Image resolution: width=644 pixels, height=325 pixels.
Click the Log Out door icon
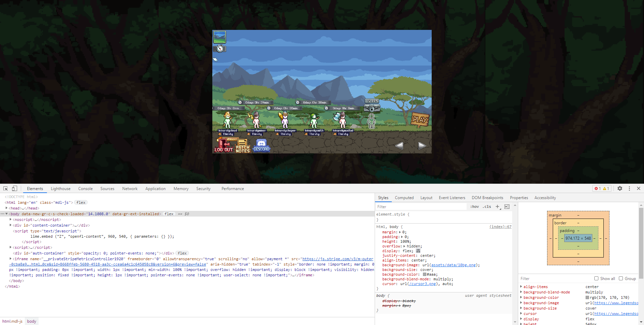tap(223, 145)
